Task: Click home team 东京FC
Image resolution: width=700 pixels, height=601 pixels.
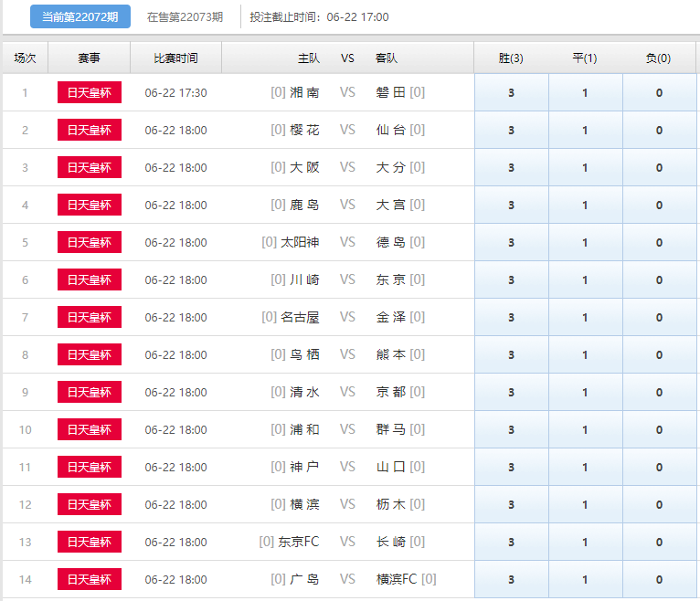Action: 299,543
